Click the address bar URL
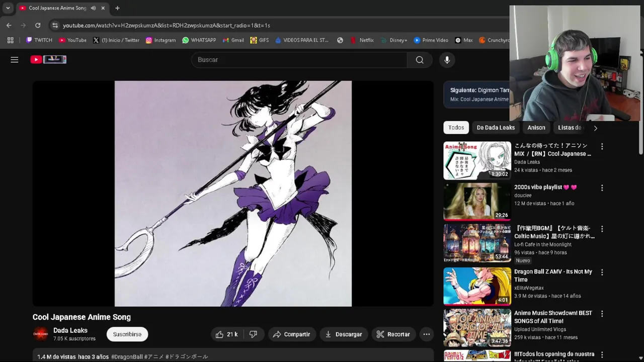This screenshot has width=644, height=362. 166,25
